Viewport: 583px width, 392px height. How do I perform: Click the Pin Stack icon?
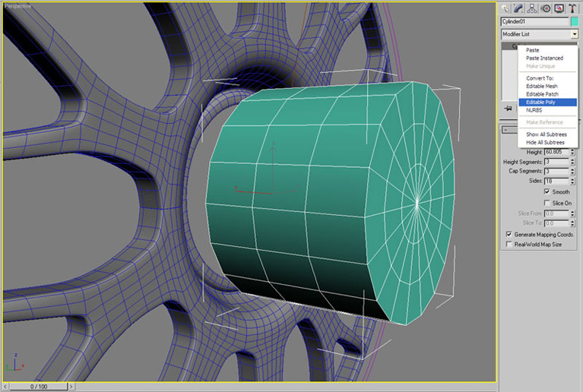click(x=507, y=109)
